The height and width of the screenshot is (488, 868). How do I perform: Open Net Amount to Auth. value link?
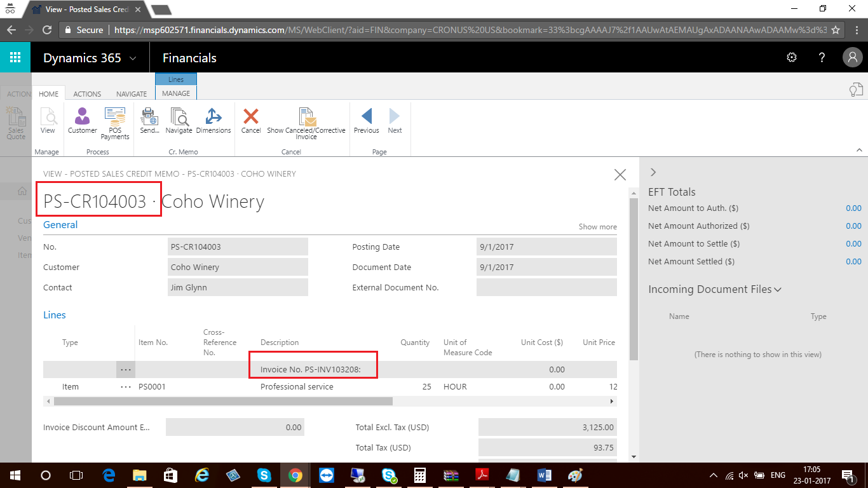coord(853,208)
